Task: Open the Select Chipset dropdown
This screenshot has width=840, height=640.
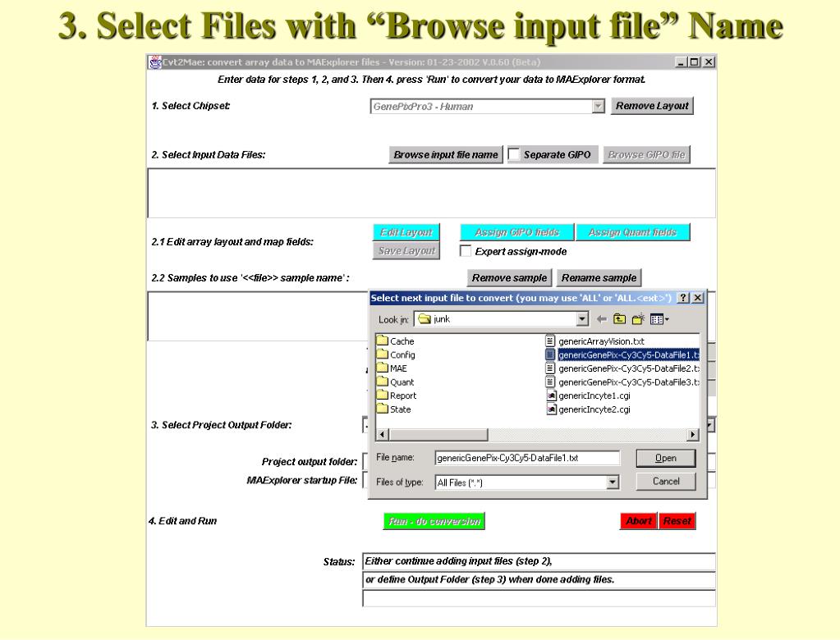Action: (598, 107)
